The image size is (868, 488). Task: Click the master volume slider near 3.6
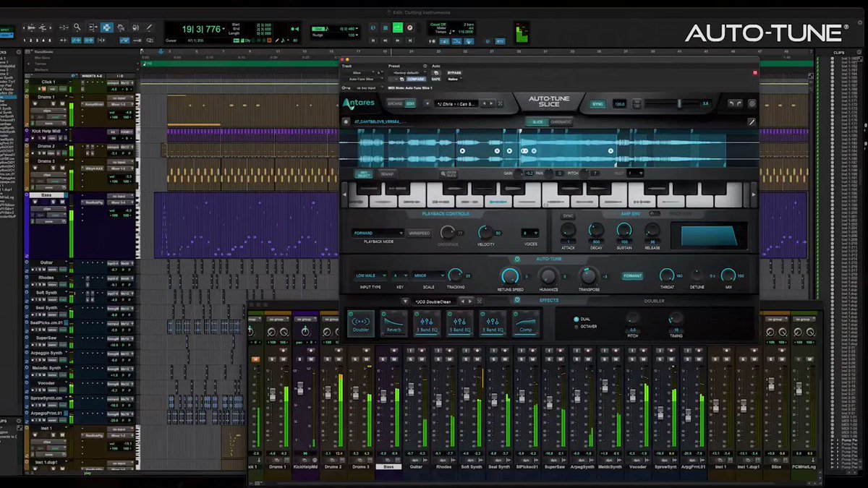679,103
